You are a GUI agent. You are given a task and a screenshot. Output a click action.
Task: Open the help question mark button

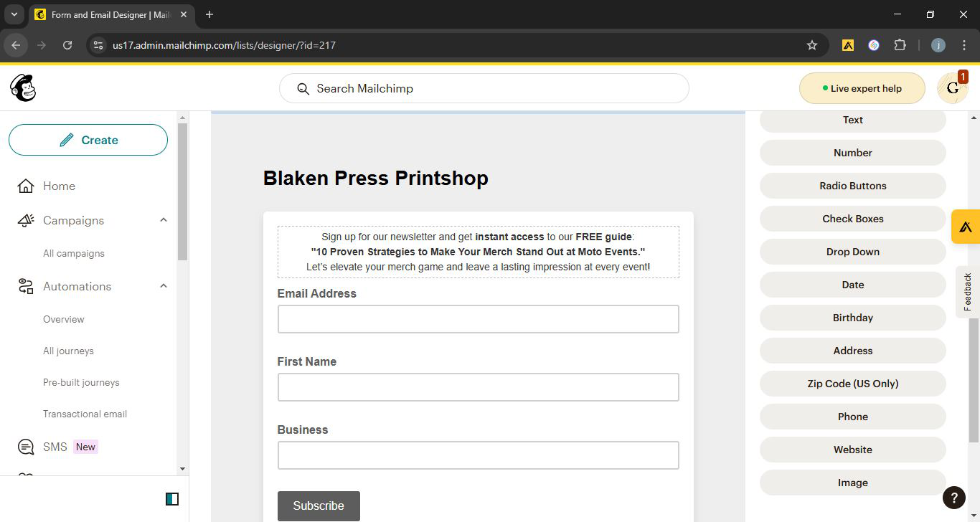[x=953, y=498]
